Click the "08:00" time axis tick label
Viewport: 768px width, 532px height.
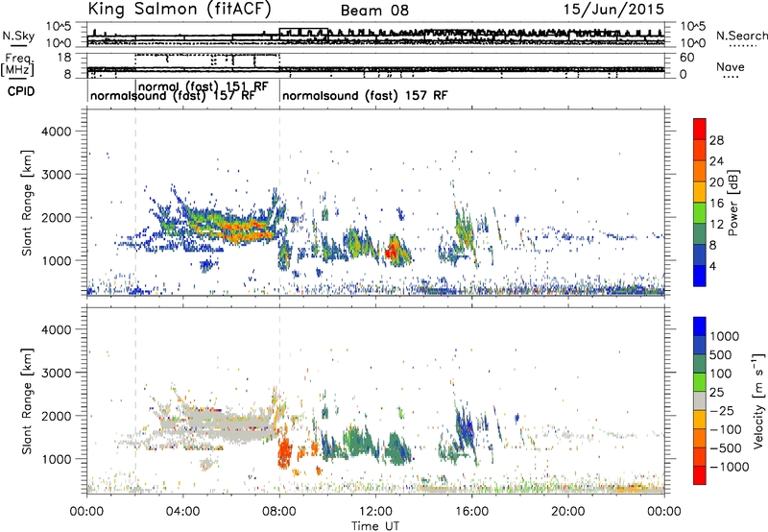(278, 512)
